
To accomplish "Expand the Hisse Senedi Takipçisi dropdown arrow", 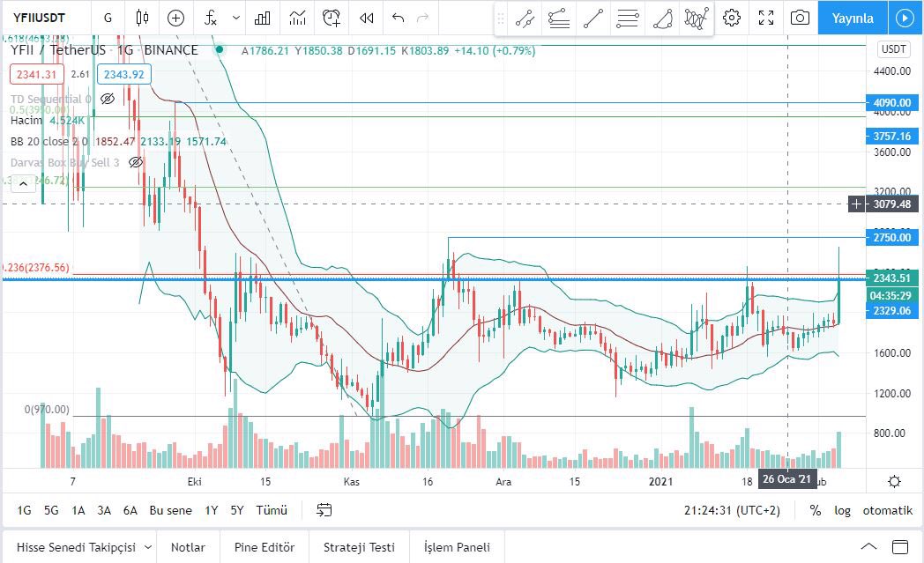I will 148,547.
